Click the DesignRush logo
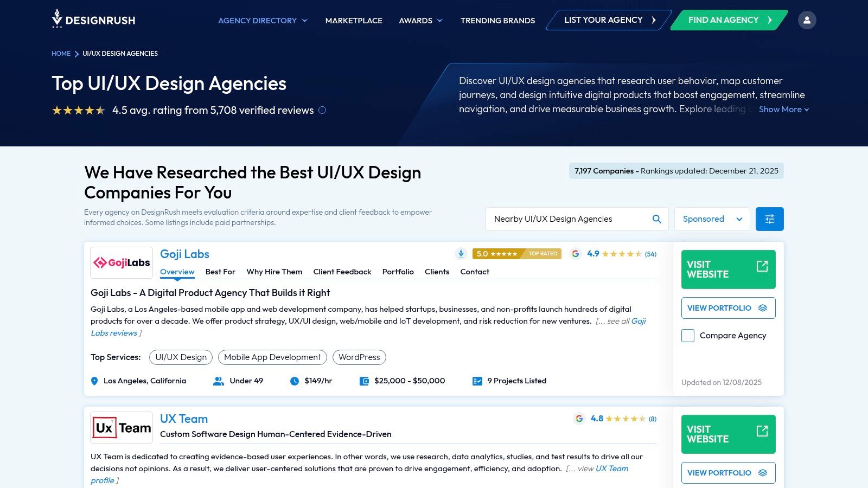This screenshot has height=488, width=868. click(x=93, y=19)
